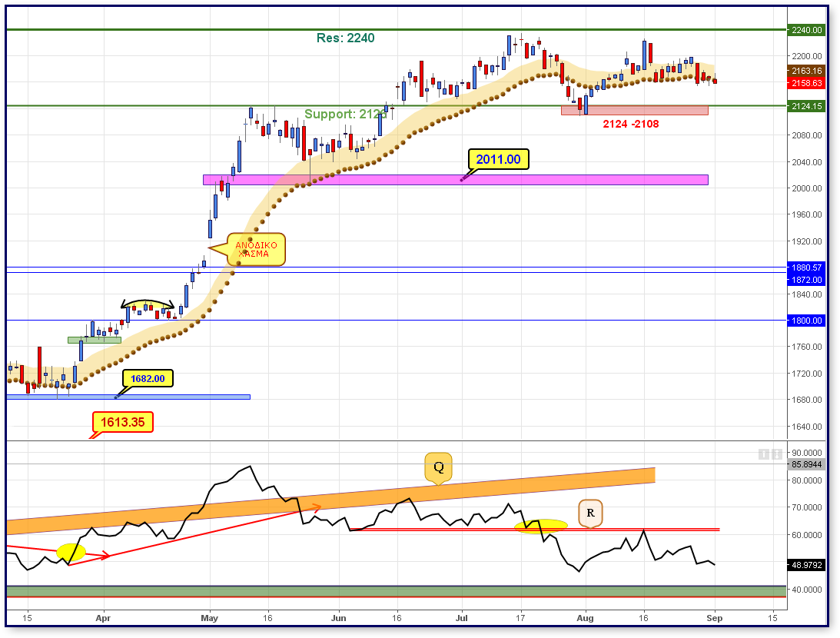Click the 2240.00 green price axis tag
The height and width of the screenshot is (638, 840).
pyautogui.click(x=806, y=30)
